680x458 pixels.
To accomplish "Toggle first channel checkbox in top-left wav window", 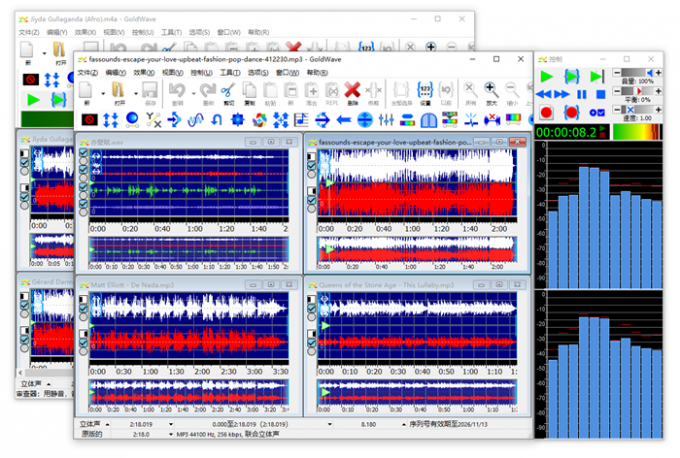I will (83, 152).
